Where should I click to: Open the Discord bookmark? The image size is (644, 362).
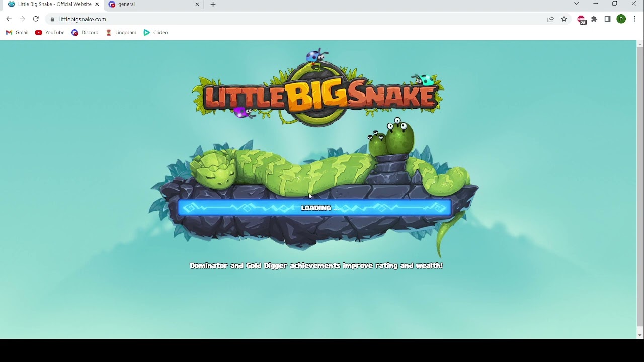tap(85, 33)
